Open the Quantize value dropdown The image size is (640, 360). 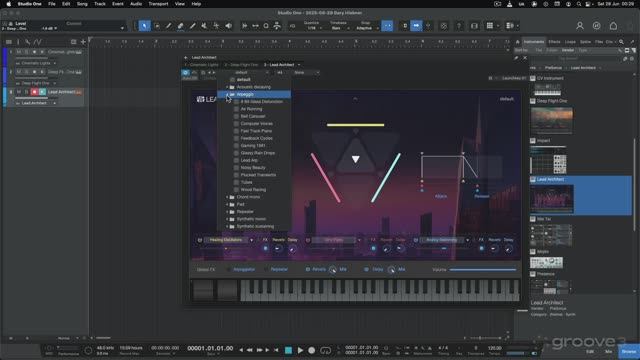tap(313, 28)
